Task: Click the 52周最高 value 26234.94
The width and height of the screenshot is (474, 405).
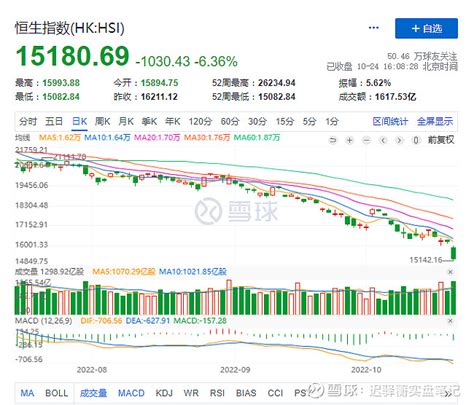Action: coord(277,83)
